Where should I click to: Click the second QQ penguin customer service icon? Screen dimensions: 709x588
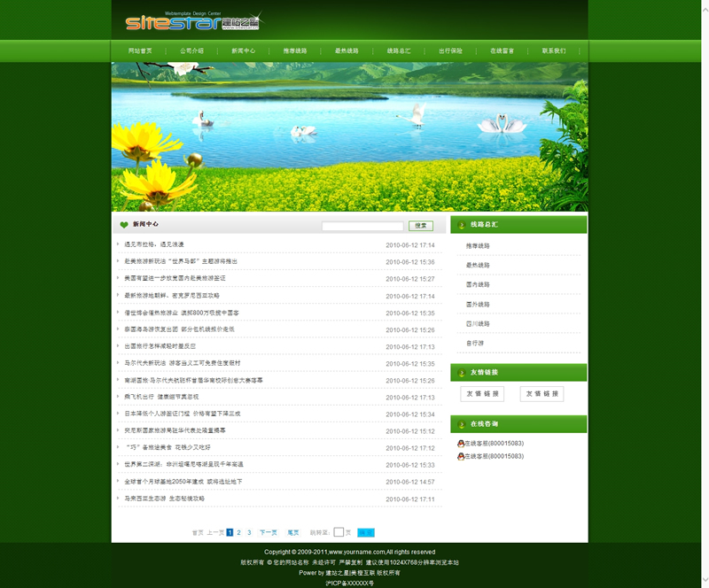pyautogui.click(x=461, y=457)
